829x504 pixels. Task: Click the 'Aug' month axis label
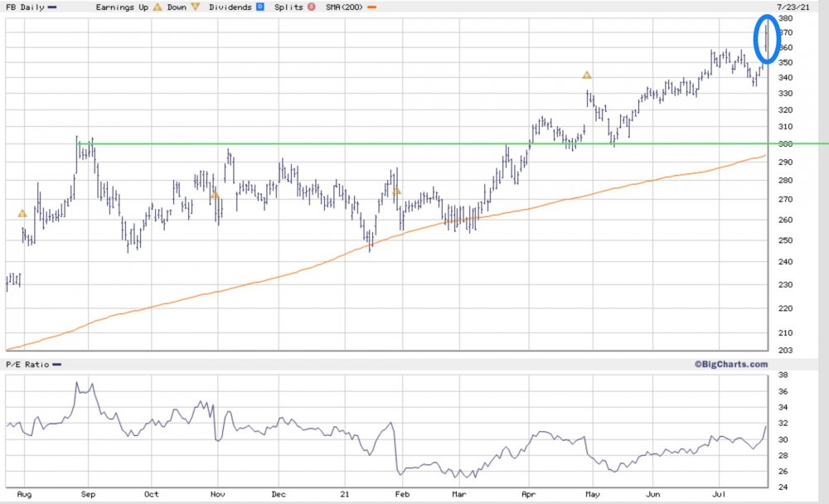(x=24, y=494)
